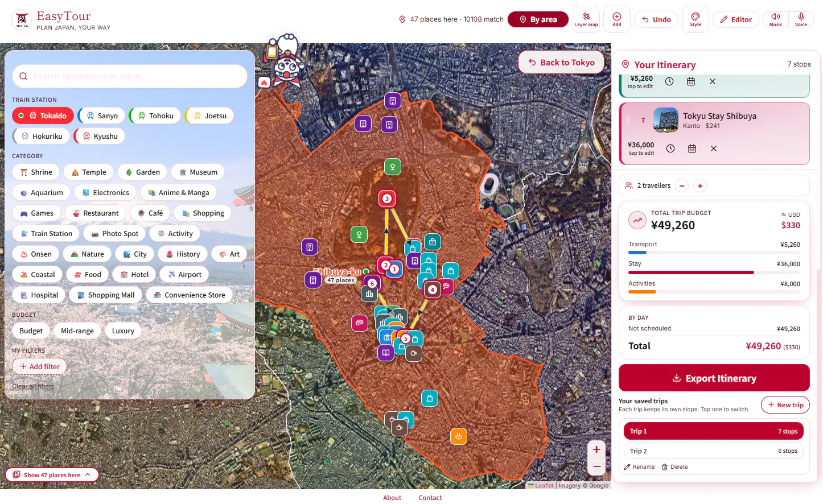This screenshot has height=504, width=823.
Task: Delete the selected saved trip
Action: (x=675, y=467)
